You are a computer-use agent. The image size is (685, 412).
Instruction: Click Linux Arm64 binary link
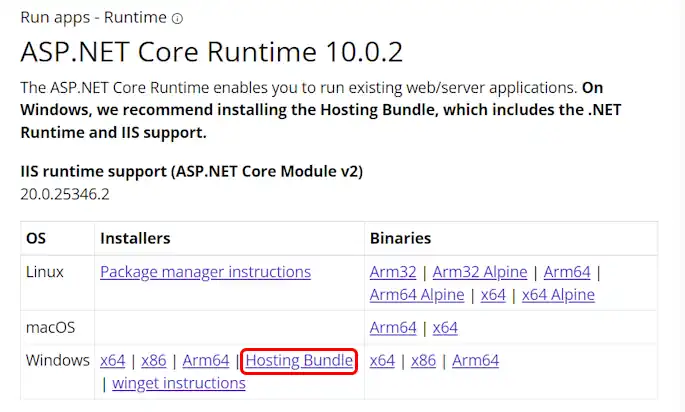tap(567, 271)
